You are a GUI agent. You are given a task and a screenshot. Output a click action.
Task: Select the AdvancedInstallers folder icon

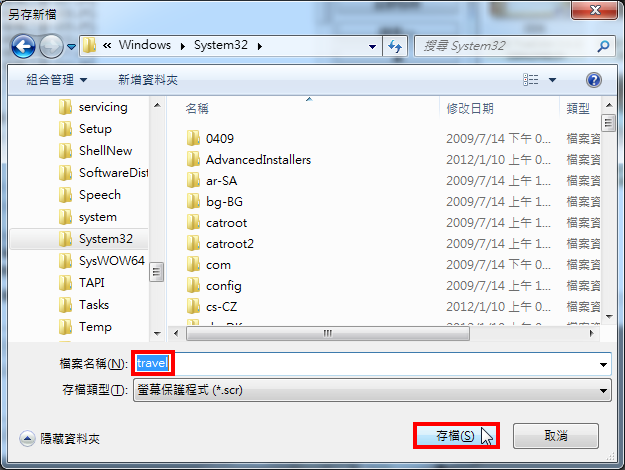pos(193,159)
